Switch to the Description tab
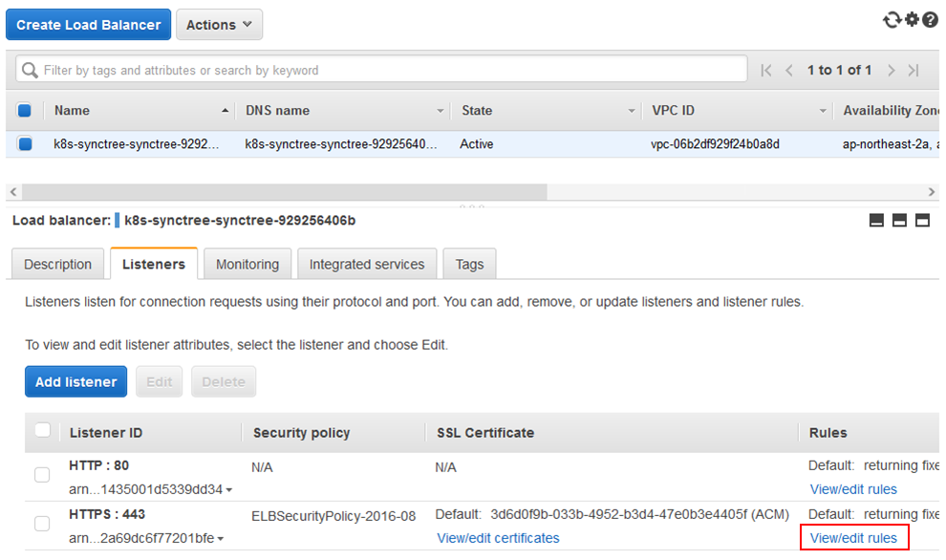Image resolution: width=946 pixels, height=560 pixels. coord(58,265)
